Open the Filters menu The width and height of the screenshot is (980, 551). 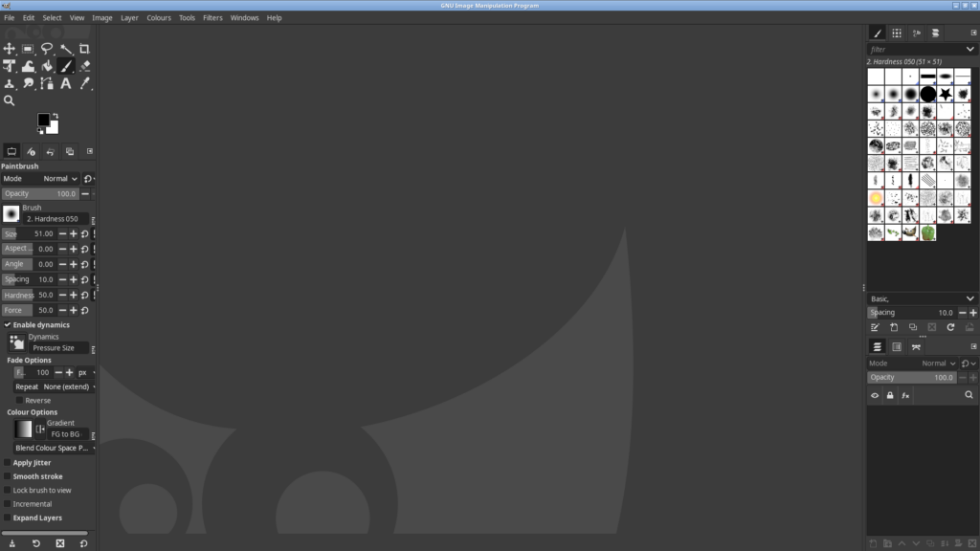coord(212,17)
